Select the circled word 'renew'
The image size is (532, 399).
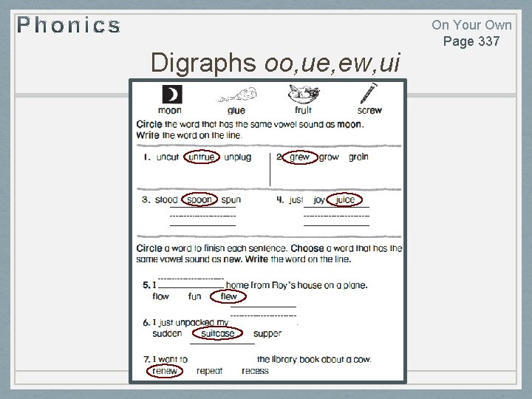165,371
